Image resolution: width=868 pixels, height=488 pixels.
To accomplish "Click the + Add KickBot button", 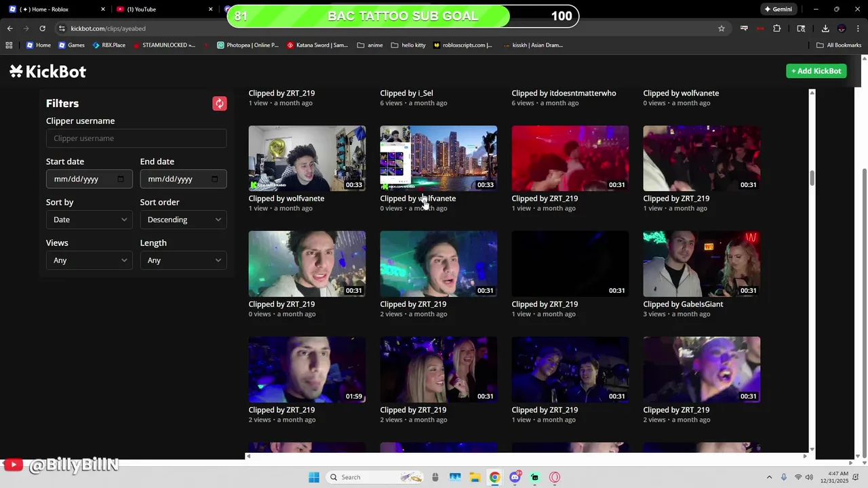I will 816,71.
